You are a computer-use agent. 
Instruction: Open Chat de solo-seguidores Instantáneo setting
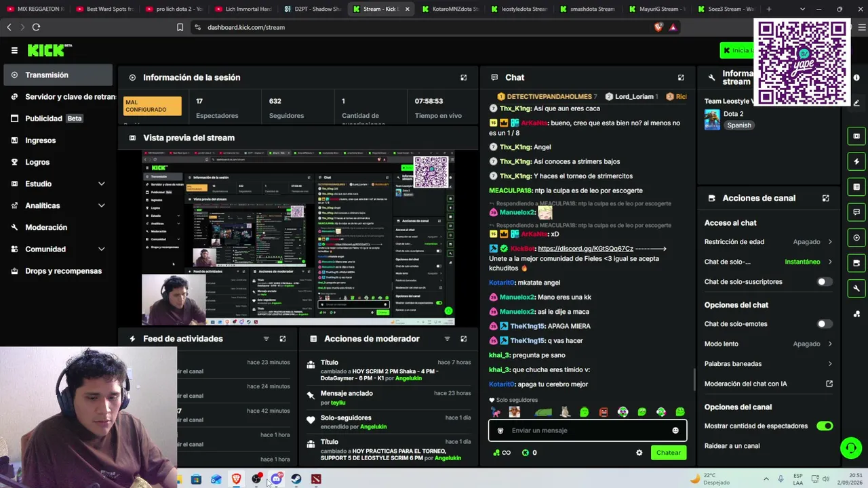click(x=768, y=262)
